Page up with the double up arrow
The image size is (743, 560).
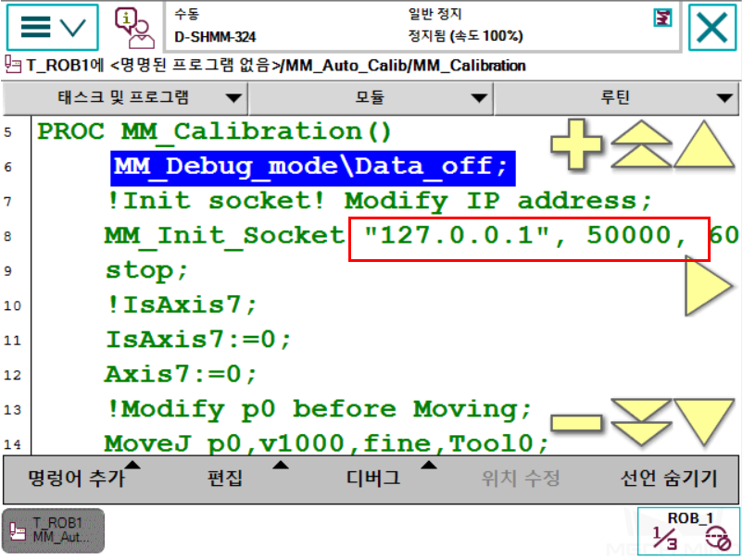tap(641, 143)
